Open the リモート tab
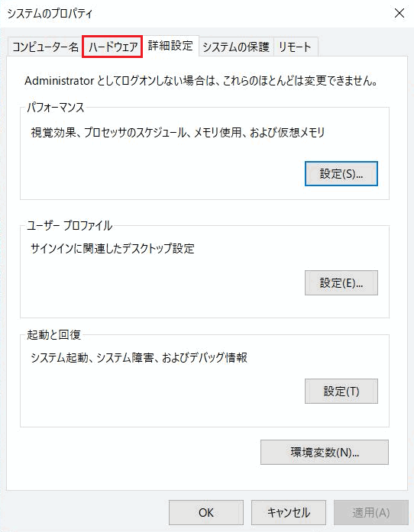Viewport: 414px width, 532px height. (295, 47)
